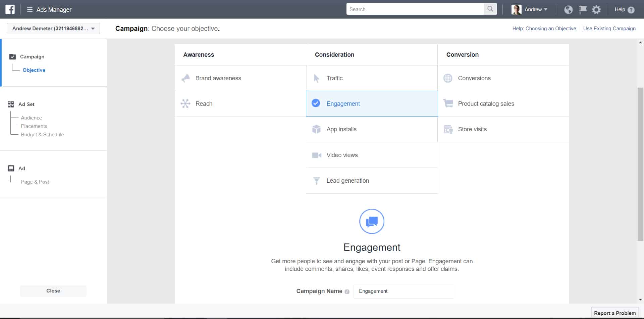Screen dimensions: 644x319
Task: Select the Product catalog sales objective
Action: coord(503,104)
